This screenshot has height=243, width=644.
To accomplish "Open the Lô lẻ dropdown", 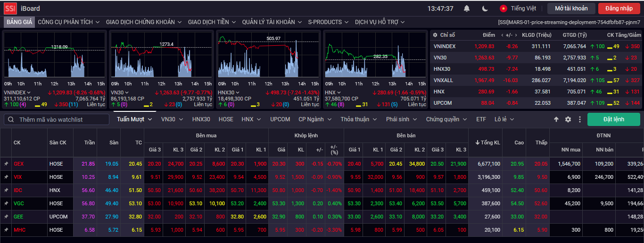I will pos(504,119).
